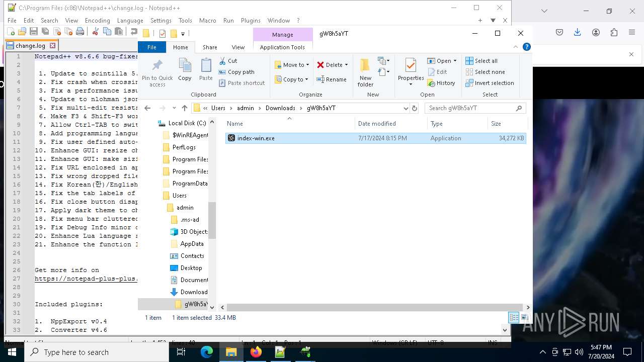Pin to Quick access in Explorer ribbon

point(157,73)
